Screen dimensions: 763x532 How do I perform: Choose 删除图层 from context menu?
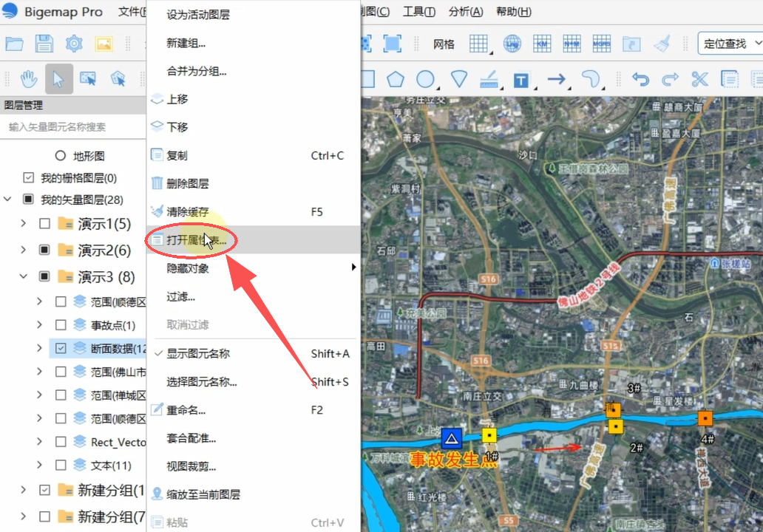254,183
